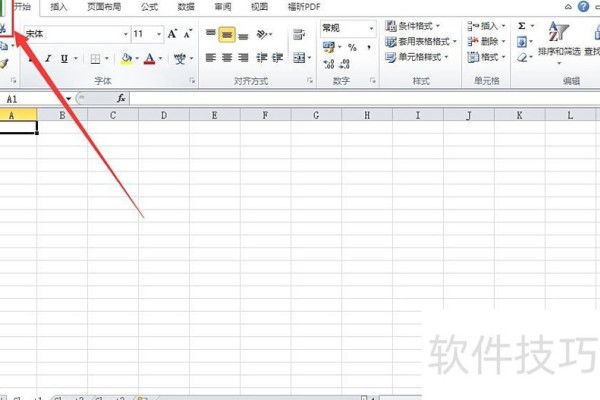Apply cell borders icon
Screen dimensions: 600x400
[x=95, y=59]
